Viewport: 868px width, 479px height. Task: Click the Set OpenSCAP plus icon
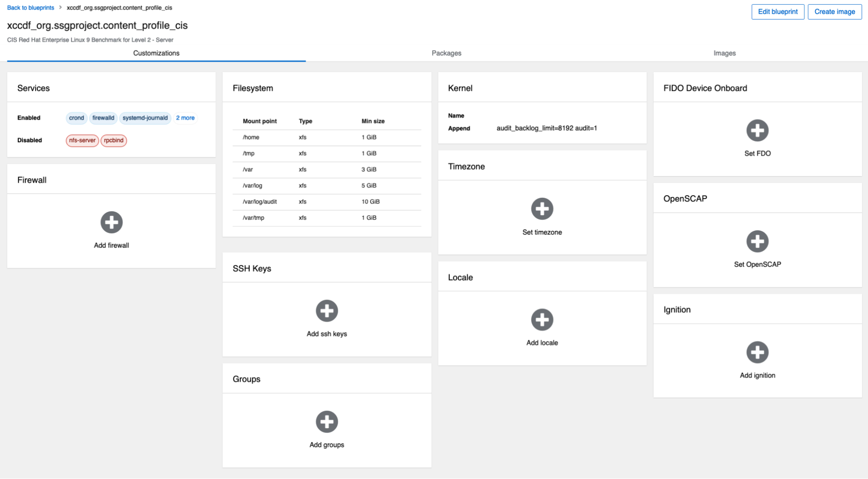point(757,241)
